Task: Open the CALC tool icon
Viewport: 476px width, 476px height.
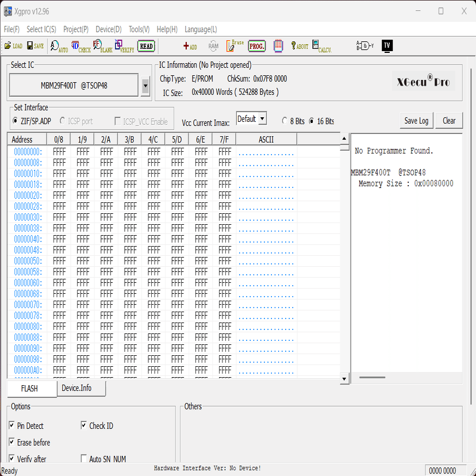Action: (319, 46)
